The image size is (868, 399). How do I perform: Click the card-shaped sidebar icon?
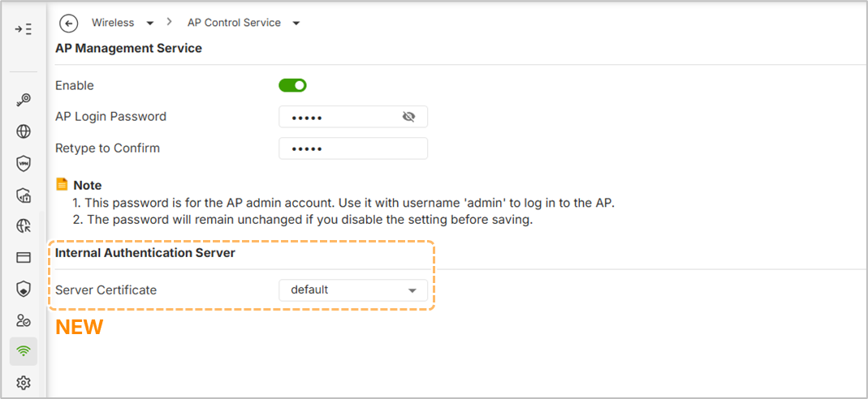pyautogui.click(x=24, y=257)
